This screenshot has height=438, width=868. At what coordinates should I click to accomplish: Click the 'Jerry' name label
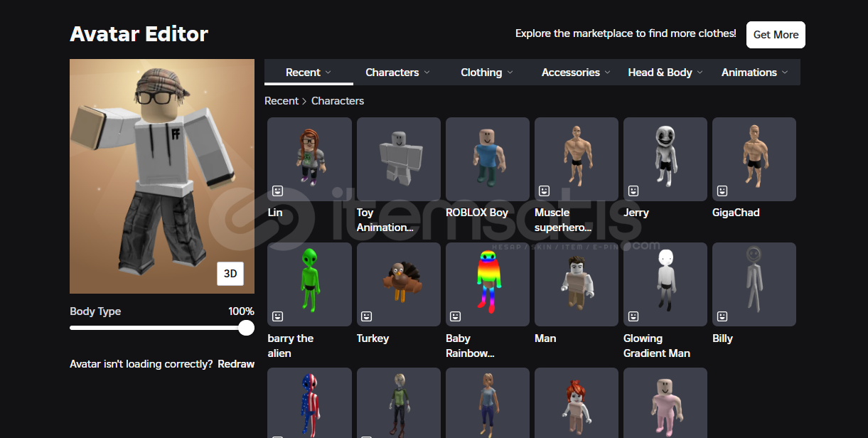coord(636,213)
